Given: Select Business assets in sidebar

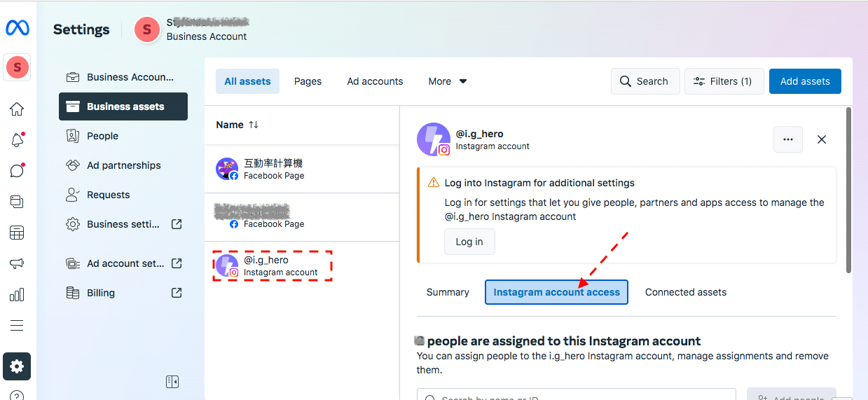Looking at the screenshot, I should [x=123, y=106].
